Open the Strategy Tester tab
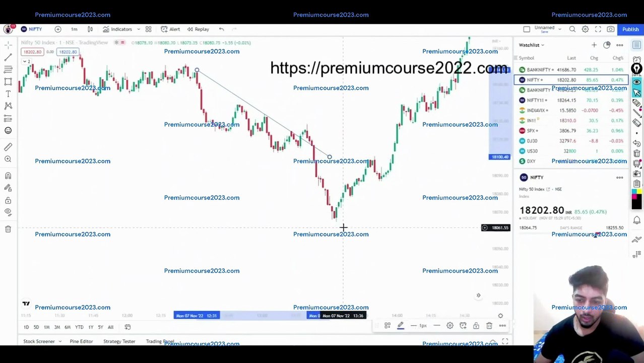This screenshot has width=644, height=363. pos(119,341)
